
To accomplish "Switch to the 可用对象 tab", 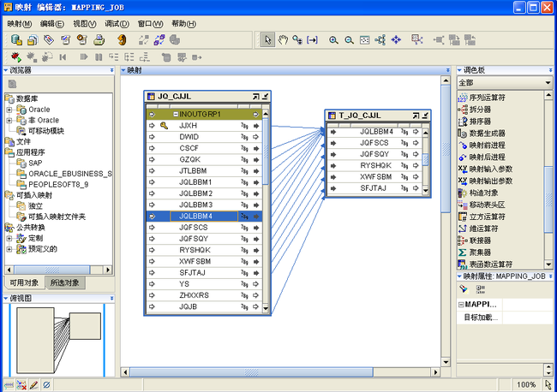I will click(x=24, y=282).
